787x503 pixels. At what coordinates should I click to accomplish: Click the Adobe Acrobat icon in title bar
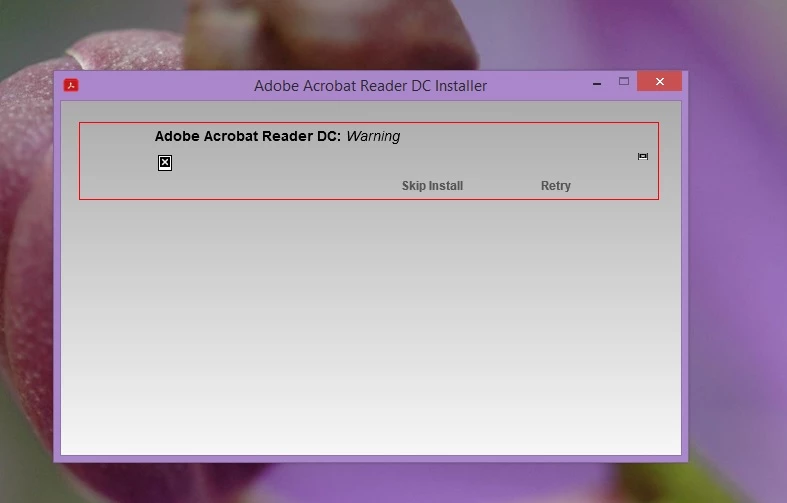coord(71,85)
